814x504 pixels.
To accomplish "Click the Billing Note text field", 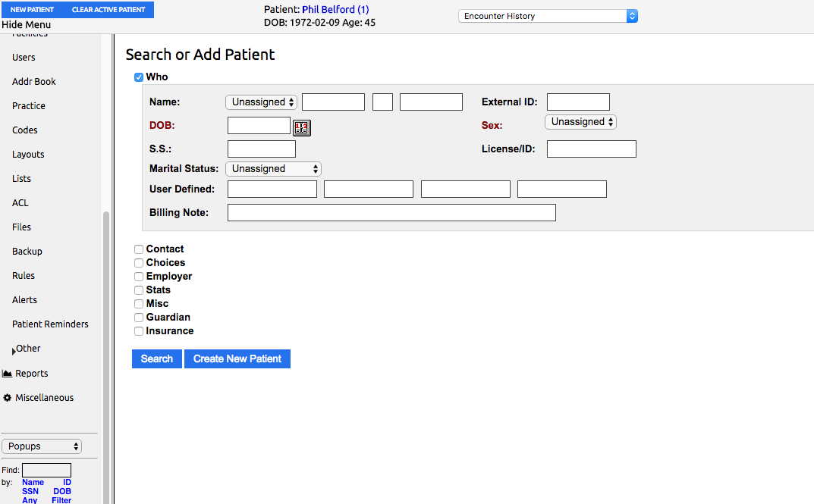I will click(391, 213).
